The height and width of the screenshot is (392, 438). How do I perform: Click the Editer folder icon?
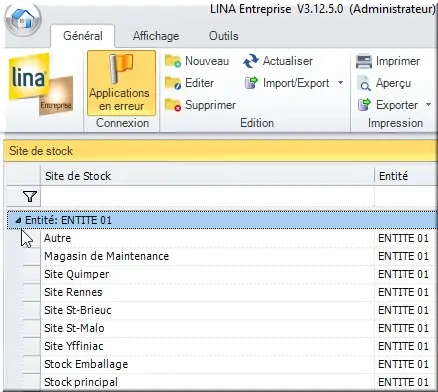[x=173, y=83]
